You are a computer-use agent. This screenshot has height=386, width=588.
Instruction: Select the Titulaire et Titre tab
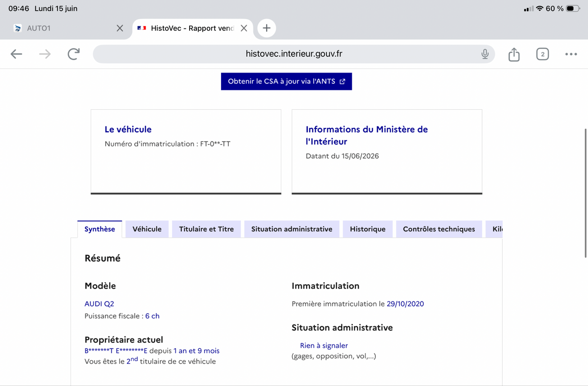click(206, 229)
